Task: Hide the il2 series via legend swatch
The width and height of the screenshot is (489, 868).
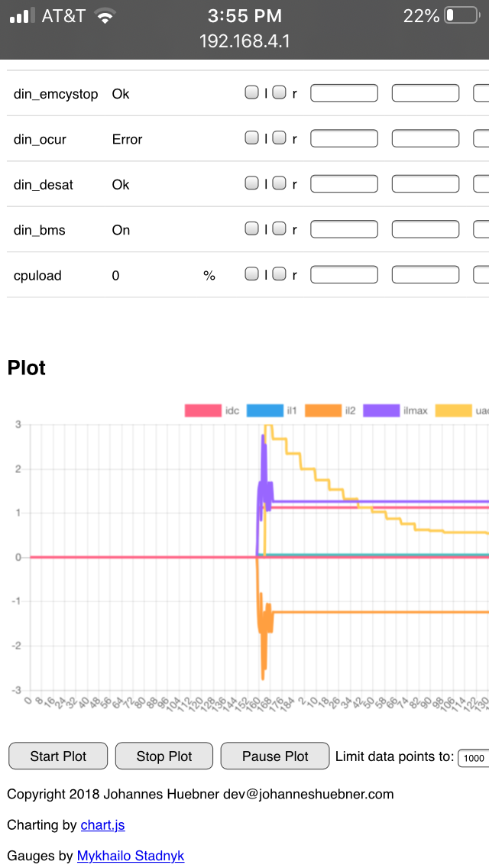Action: pyautogui.click(x=322, y=411)
